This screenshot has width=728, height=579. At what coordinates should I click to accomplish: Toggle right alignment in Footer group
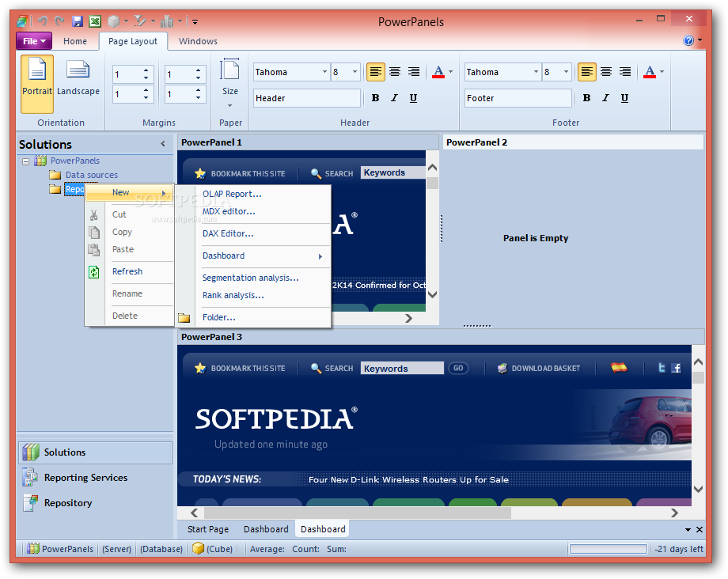coord(625,72)
